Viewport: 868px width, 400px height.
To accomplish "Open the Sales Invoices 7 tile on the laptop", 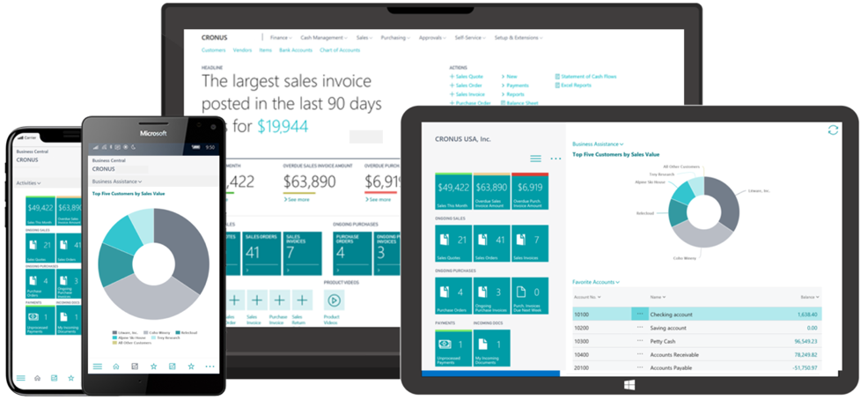I will coord(302,254).
